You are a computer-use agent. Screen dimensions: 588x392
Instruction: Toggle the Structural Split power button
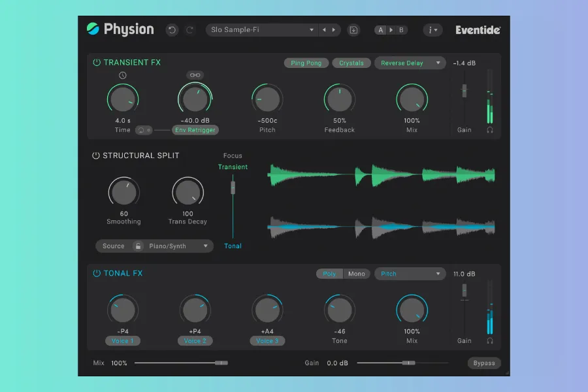(x=96, y=155)
